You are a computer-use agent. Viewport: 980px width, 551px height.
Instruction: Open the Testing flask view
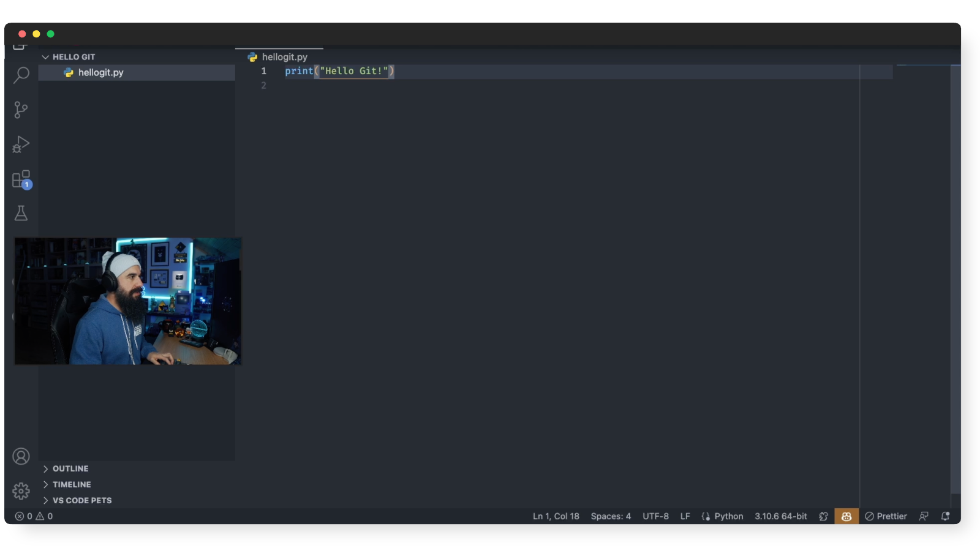(x=21, y=213)
